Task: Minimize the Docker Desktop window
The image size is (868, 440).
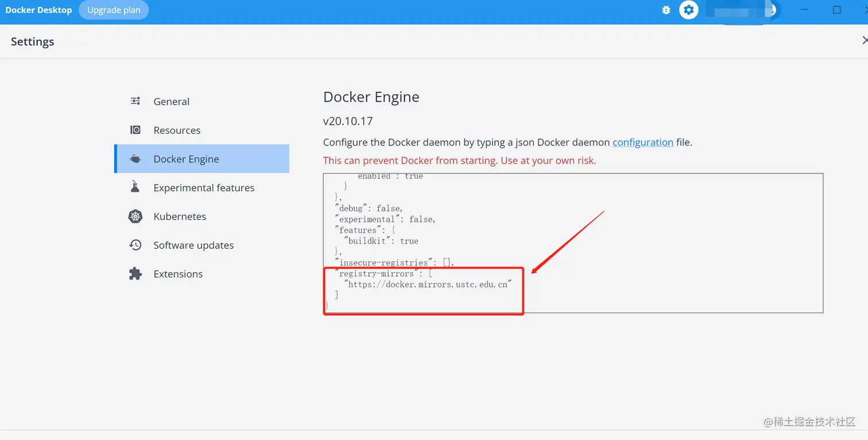Action: [x=805, y=10]
